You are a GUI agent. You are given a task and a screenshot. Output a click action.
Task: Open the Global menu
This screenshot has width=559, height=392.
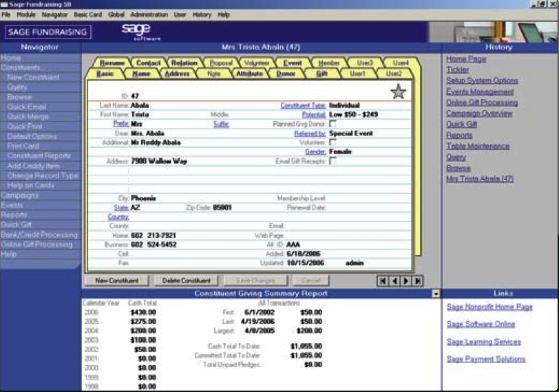click(116, 14)
